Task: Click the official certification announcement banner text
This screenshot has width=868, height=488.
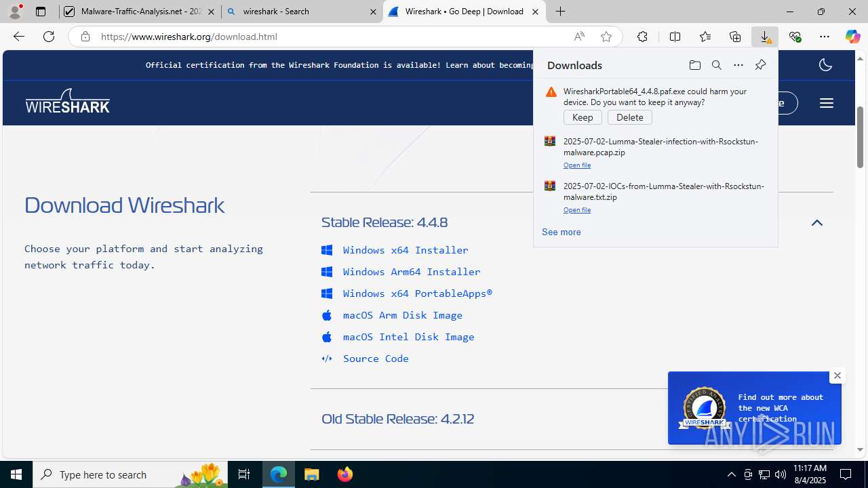Action: pyautogui.click(x=339, y=65)
